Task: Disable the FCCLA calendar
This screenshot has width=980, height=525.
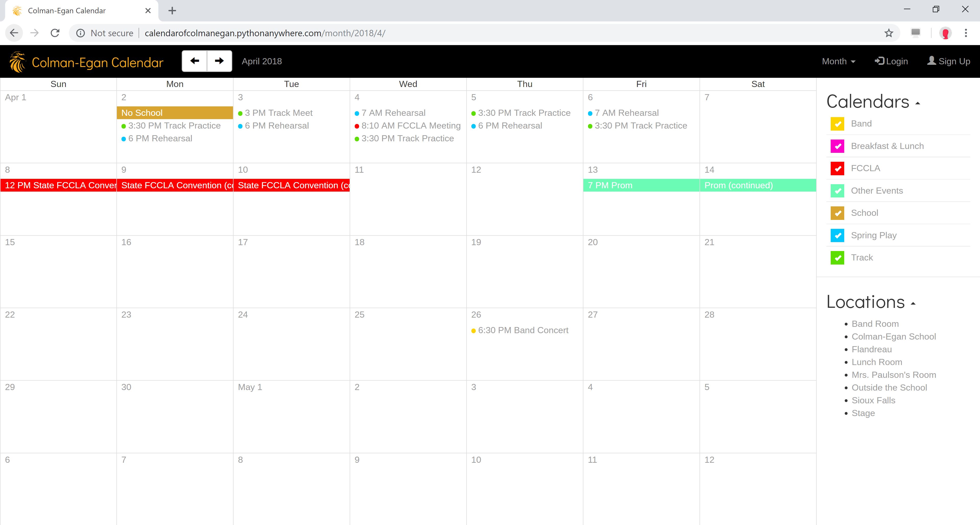Action: click(x=837, y=168)
